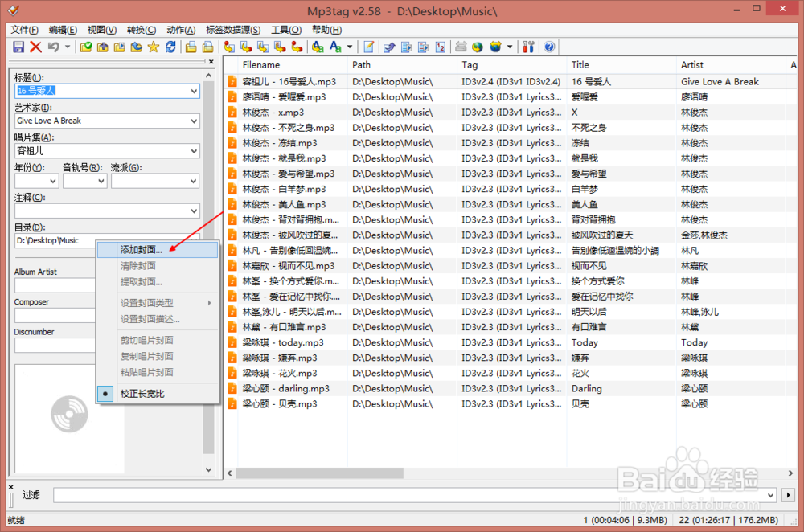Viewport: 804px width, 532px height.
Task: Click the Auto-numbering wizard icon showing 1 2
Action: coord(441,47)
